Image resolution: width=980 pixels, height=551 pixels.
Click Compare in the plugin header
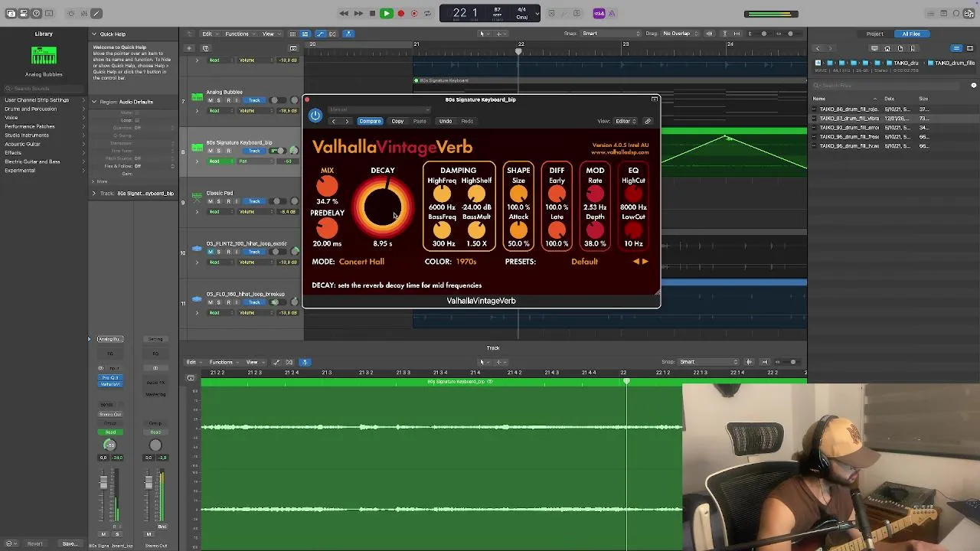370,121
